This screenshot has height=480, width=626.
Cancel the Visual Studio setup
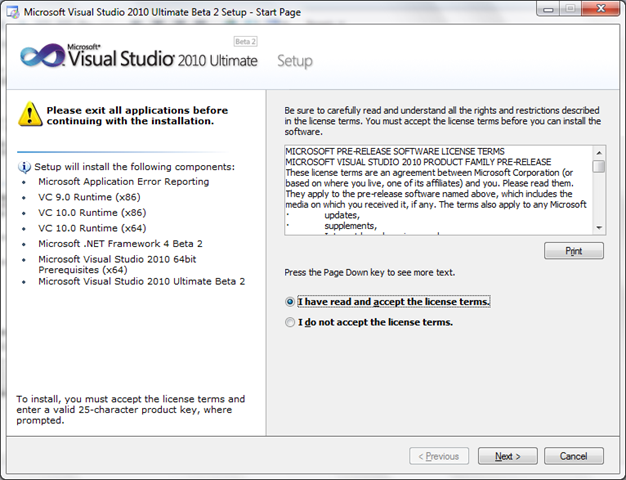pyautogui.click(x=574, y=456)
